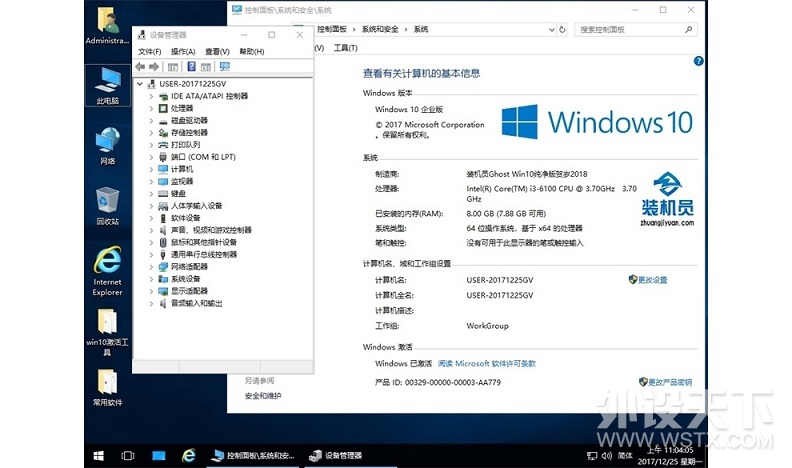
Task: Expand the 监视器 node
Action: [x=151, y=181]
